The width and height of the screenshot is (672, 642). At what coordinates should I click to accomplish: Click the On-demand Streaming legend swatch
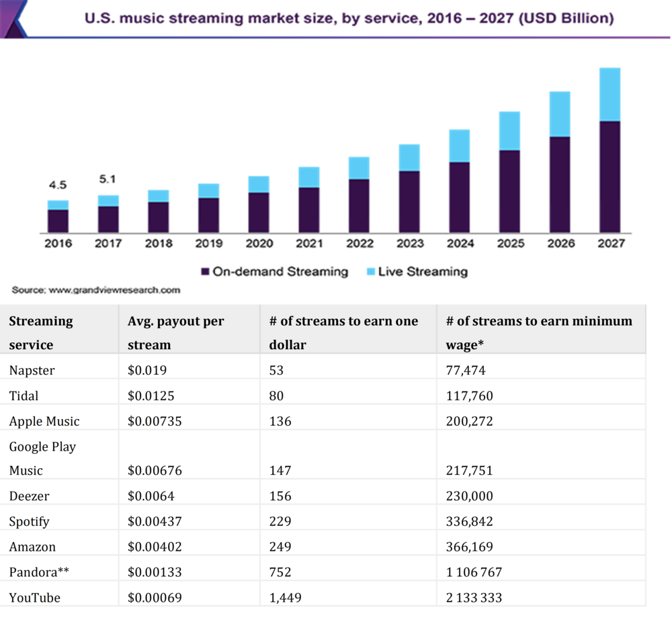point(205,271)
